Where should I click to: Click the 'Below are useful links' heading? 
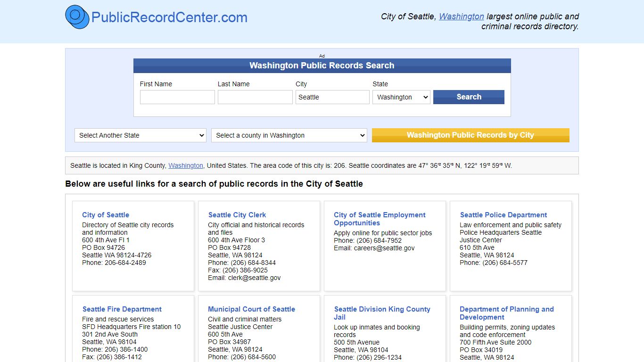click(x=214, y=184)
